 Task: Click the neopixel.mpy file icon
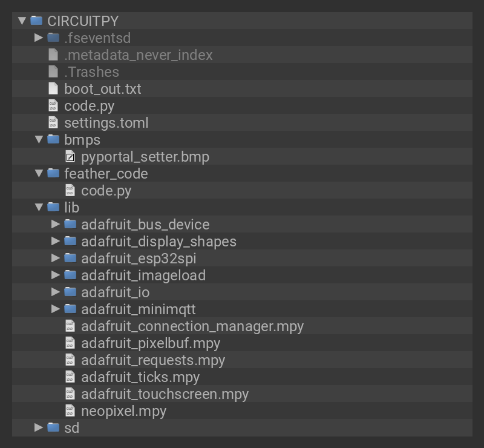click(x=70, y=411)
